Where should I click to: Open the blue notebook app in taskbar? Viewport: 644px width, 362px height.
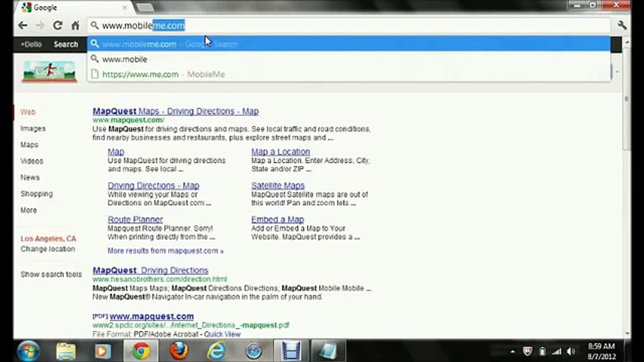click(327, 351)
